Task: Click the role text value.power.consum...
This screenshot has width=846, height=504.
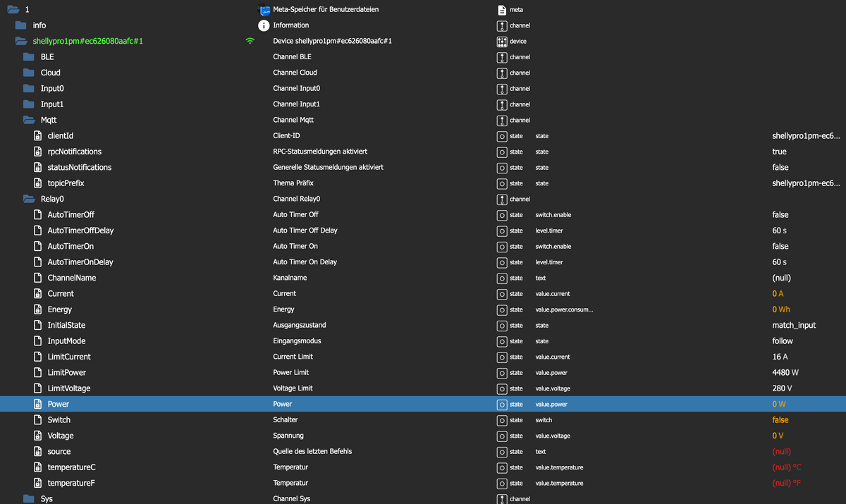Action: (565, 309)
